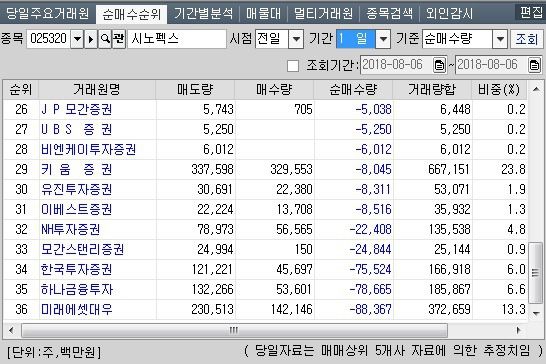Click the 조회 button
Viewport: 546px width, 364px height.
(x=526, y=39)
